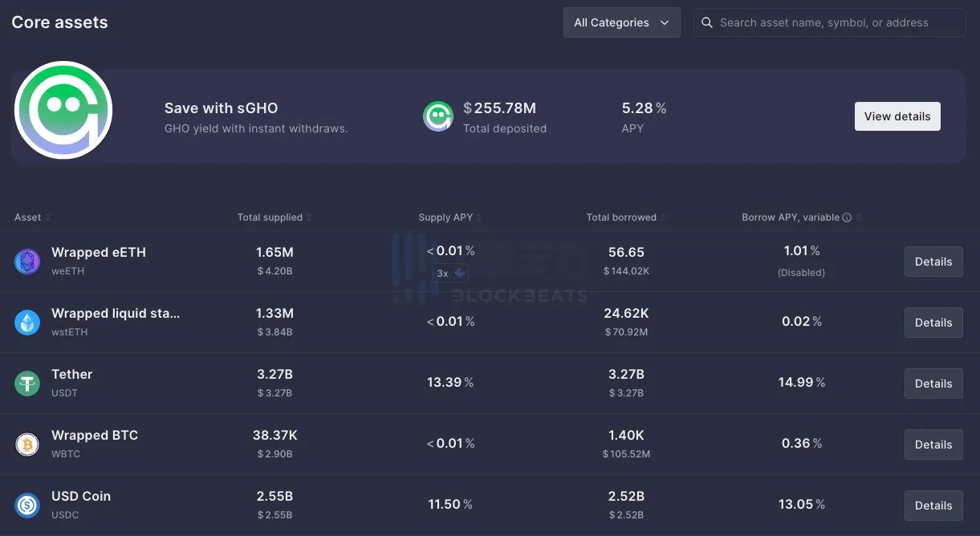Click the 14.99% borrow APY for Tether
Viewport: 980px width, 536px height.
802,383
